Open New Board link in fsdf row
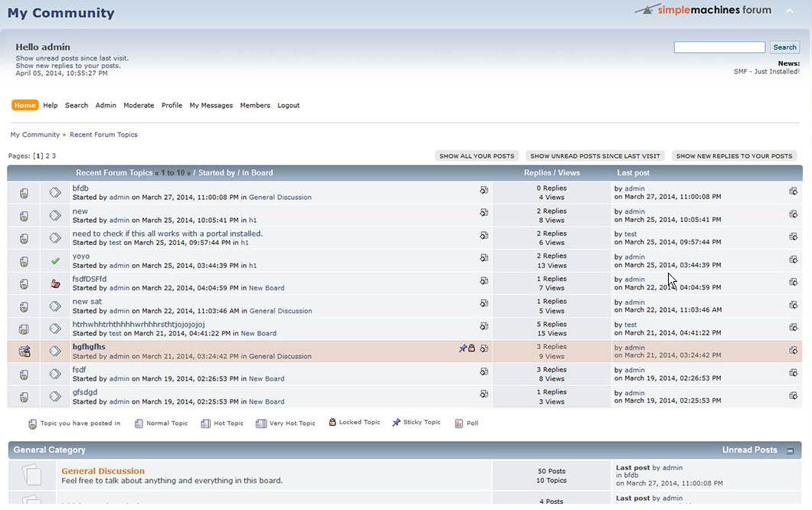This screenshot has height=510, width=812. (266, 378)
